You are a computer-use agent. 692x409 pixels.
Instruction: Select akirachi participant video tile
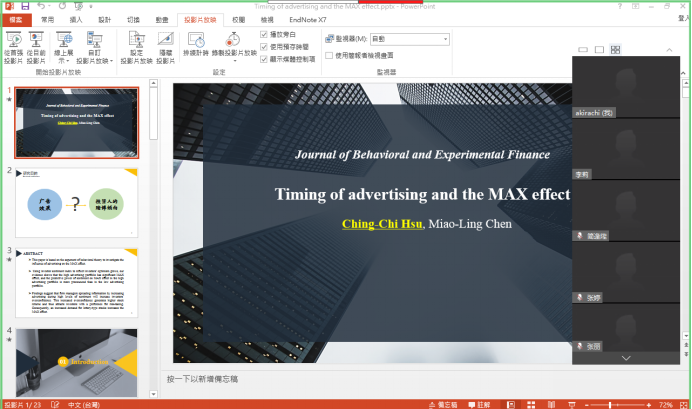click(x=626, y=87)
